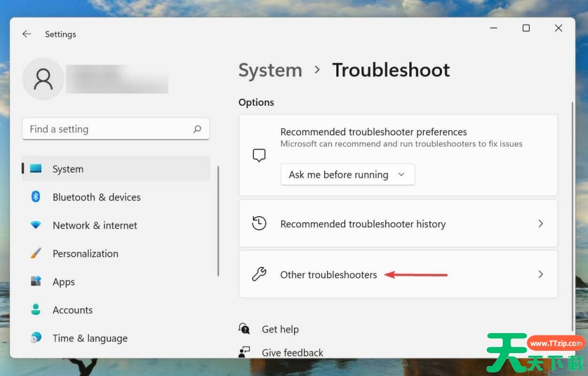This screenshot has width=588, height=376.
Task: Click the back arrow in Settings header
Action: coord(26,34)
